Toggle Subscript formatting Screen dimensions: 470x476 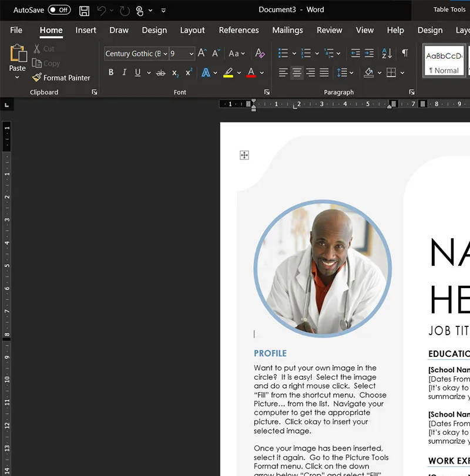(175, 73)
